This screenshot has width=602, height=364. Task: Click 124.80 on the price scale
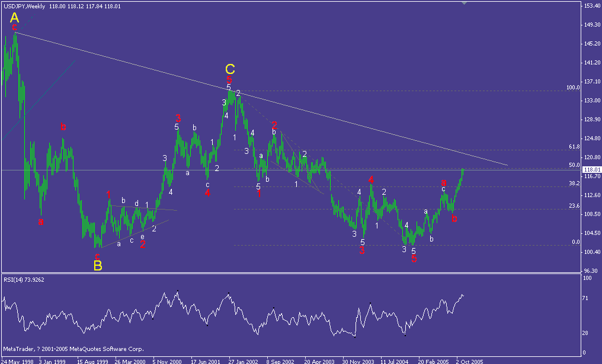[592, 138]
